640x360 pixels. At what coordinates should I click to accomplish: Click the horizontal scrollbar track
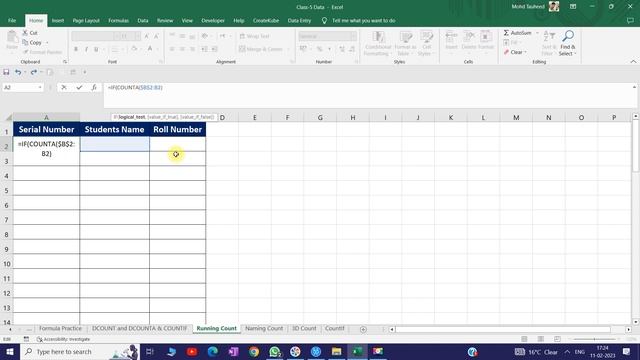pos(502,329)
